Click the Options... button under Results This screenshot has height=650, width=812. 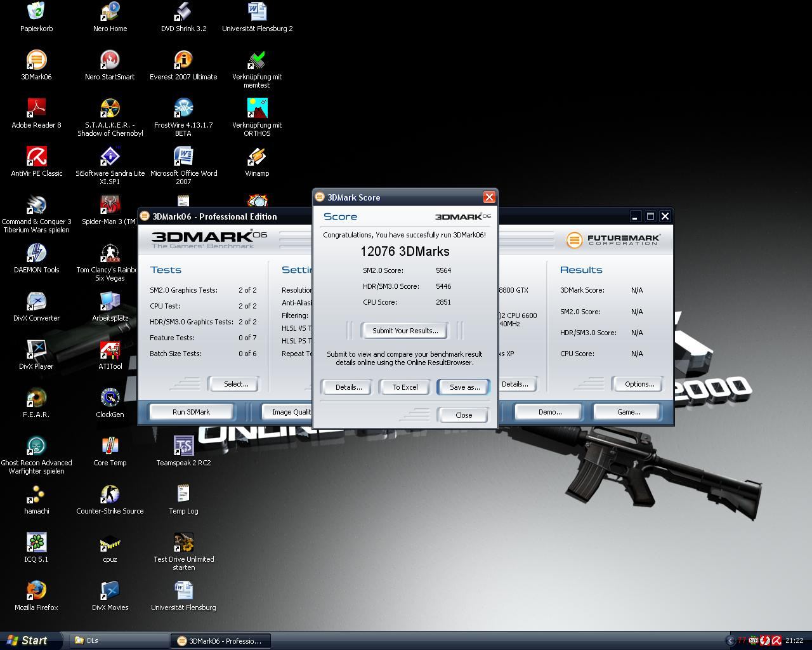point(639,384)
